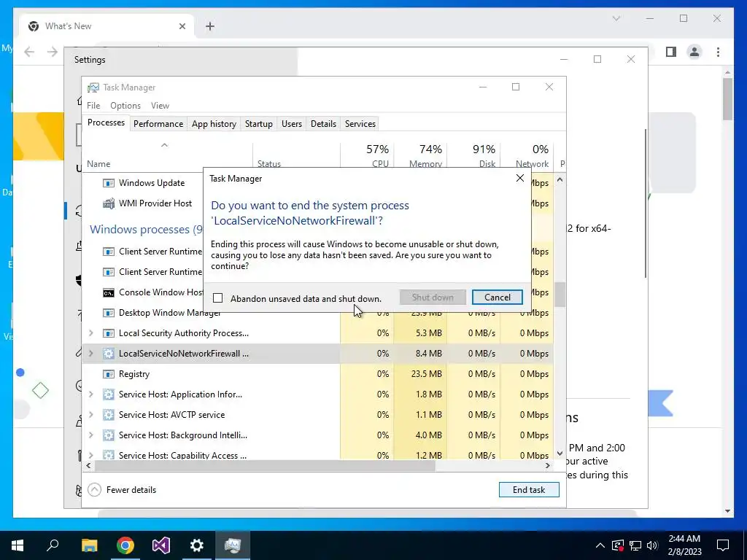Image resolution: width=747 pixels, height=560 pixels.
Task: Open the Options menu in Task Manager
Action: (x=125, y=106)
